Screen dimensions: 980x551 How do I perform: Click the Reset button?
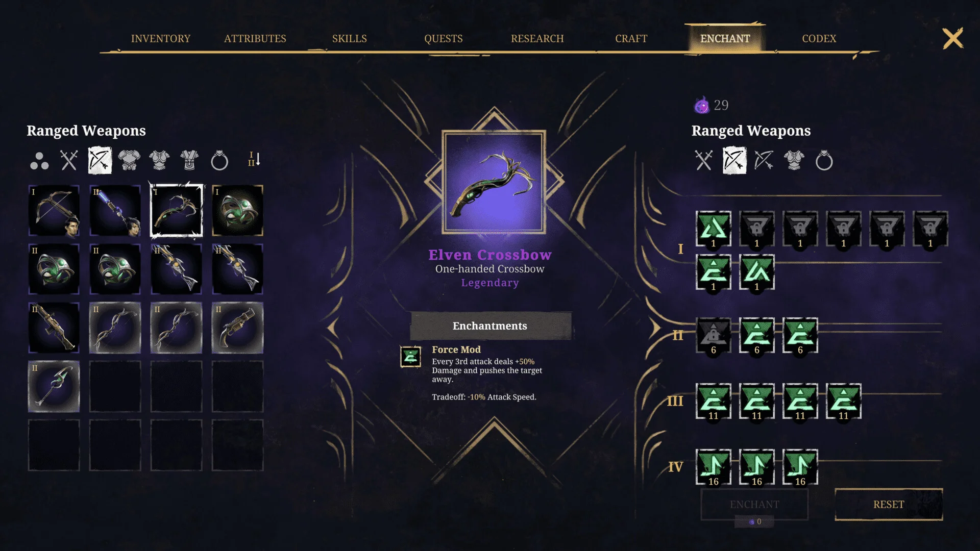click(x=889, y=505)
